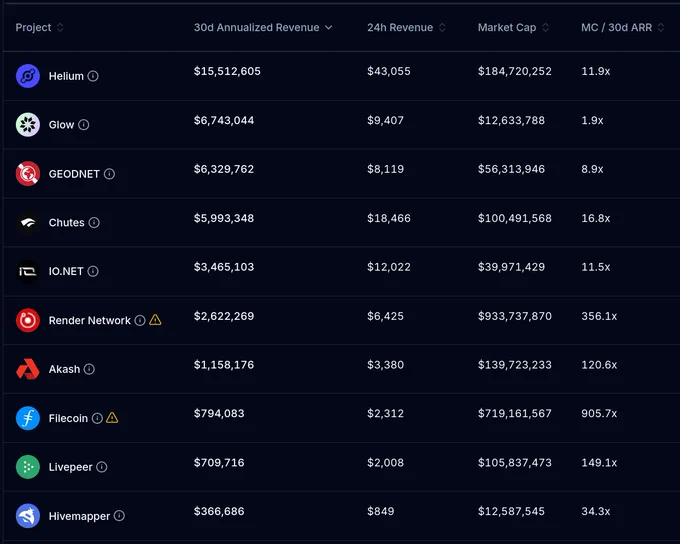Open the info icon next to IO.NET

click(x=93, y=272)
